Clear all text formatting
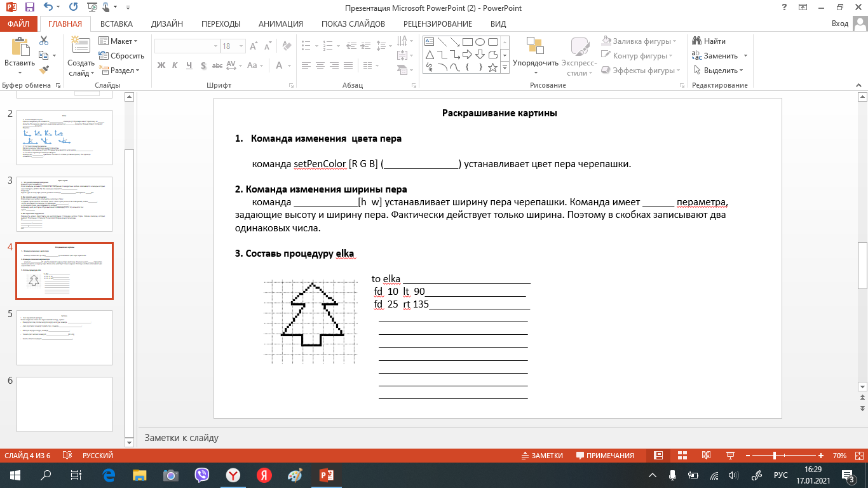868x488 pixels. coord(286,46)
